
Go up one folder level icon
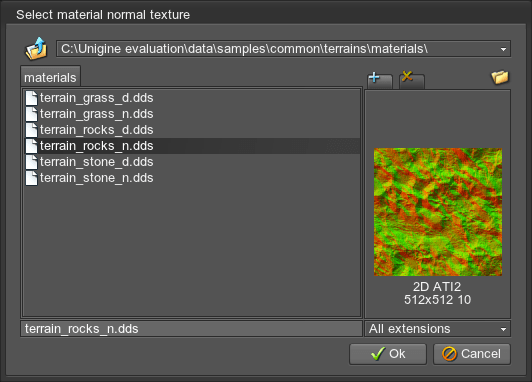tap(36, 49)
